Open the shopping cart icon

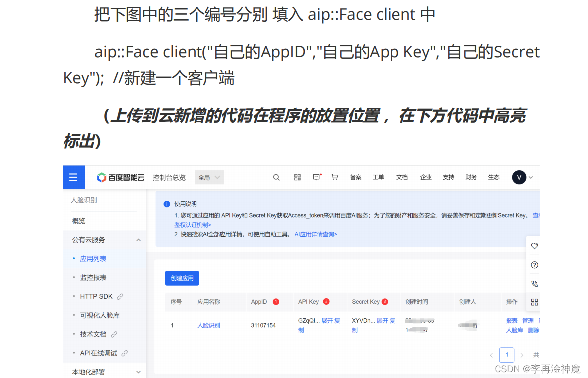335,177
